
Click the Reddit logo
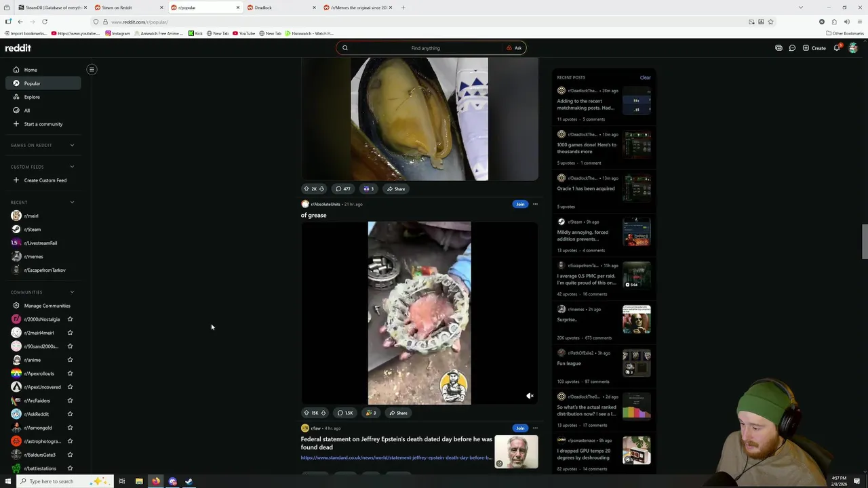point(18,48)
